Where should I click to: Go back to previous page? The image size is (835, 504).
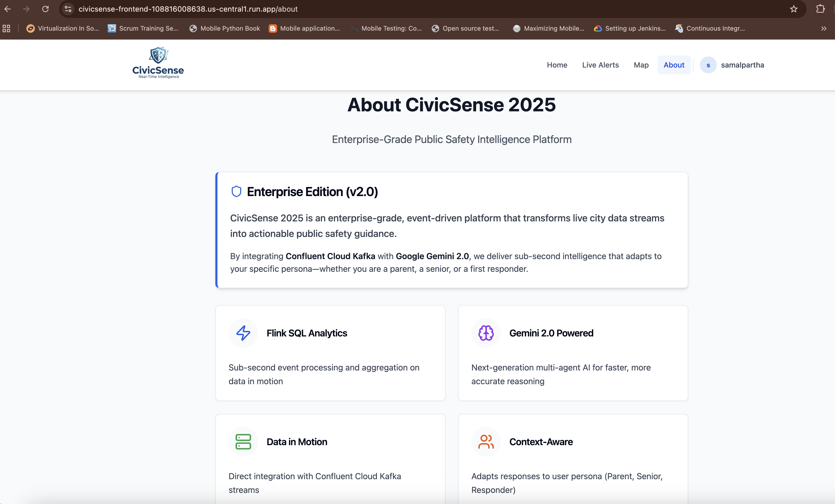[x=7, y=9]
